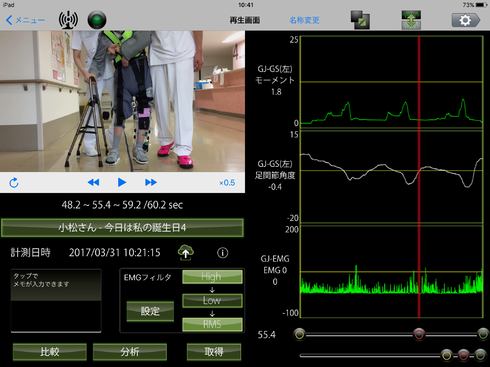Toggle the High EMG filter
Image resolution: width=490 pixels, height=367 pixels.
click(212, 277)
